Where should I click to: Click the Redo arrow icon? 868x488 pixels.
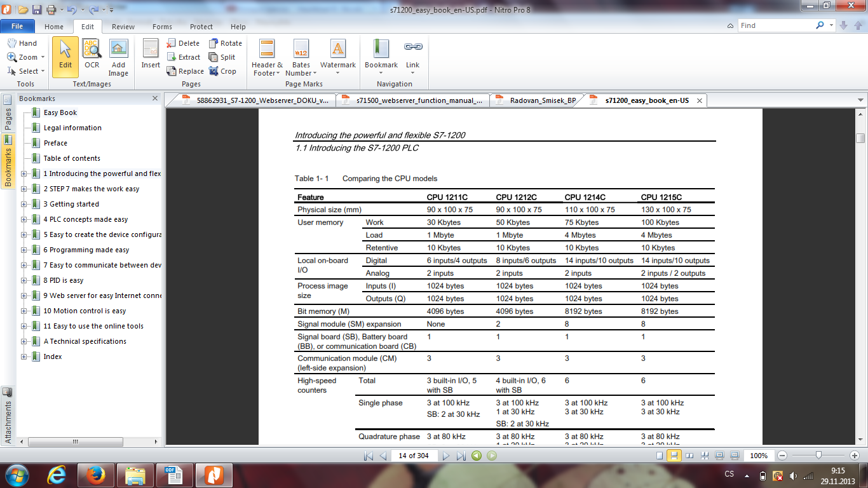tap(93, 10)
